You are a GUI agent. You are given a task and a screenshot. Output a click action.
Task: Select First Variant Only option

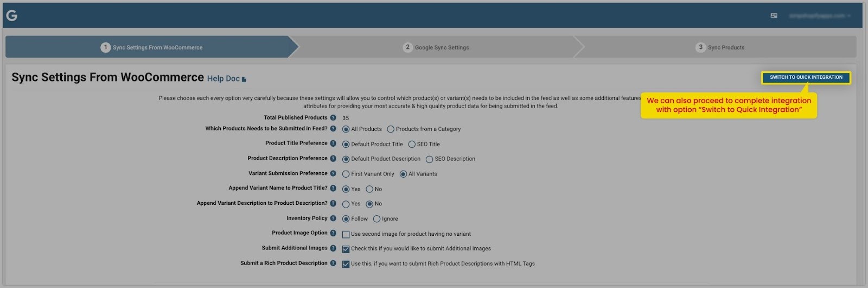(346, 174)
